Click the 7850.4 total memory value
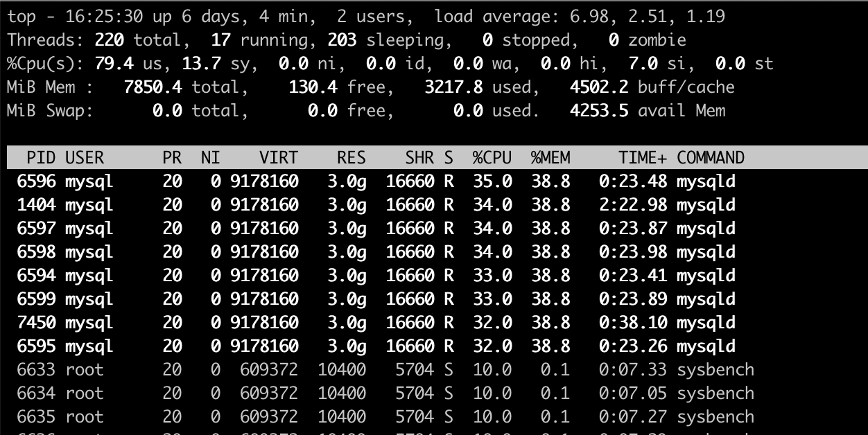Screen dimensions: 868x435 click(153, 87)
